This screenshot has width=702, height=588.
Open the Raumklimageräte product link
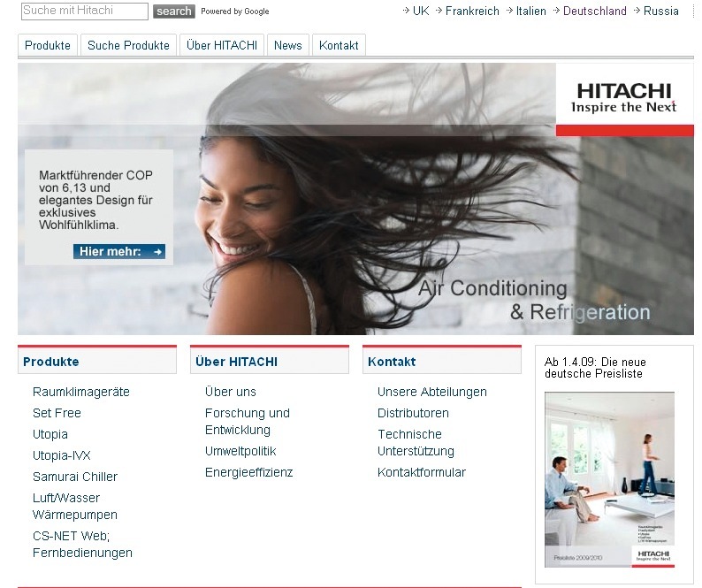tap(81, 392)
